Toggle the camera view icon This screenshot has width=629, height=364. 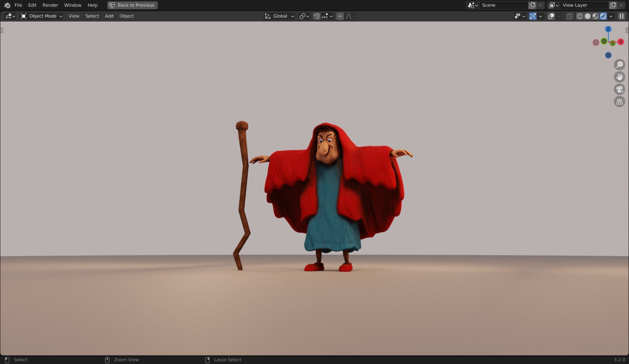[620, 89]
